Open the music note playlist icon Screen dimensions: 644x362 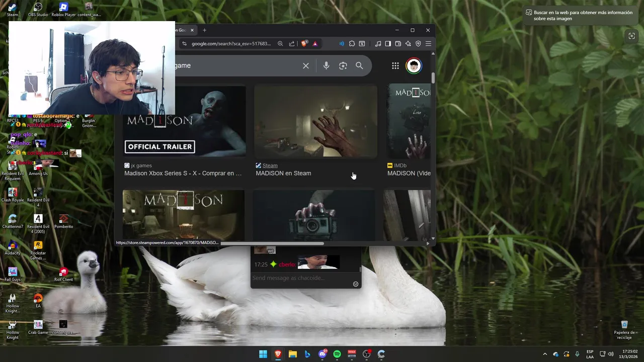point(378,44)
